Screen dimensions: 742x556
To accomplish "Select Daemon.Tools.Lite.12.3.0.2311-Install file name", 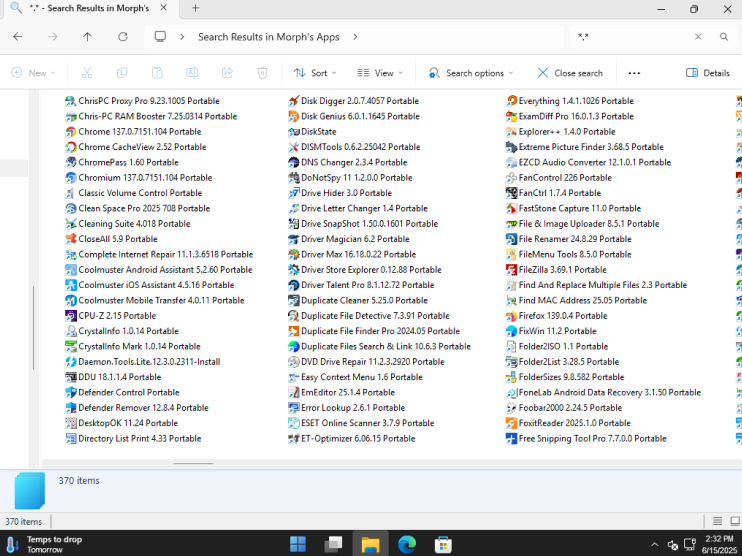I will [149, 362].
